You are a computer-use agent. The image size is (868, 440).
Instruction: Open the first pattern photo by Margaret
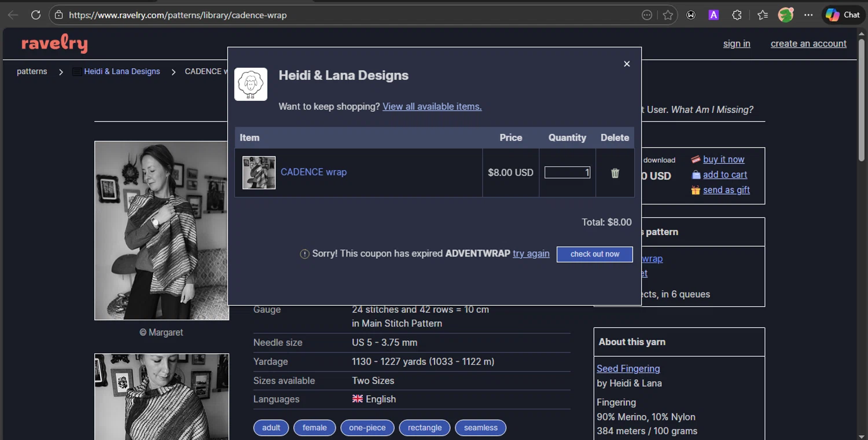[x=161, y=230]
